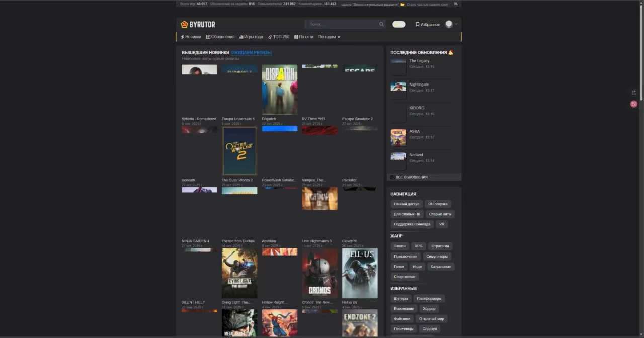Select the VR tag

tap(442, 224)
